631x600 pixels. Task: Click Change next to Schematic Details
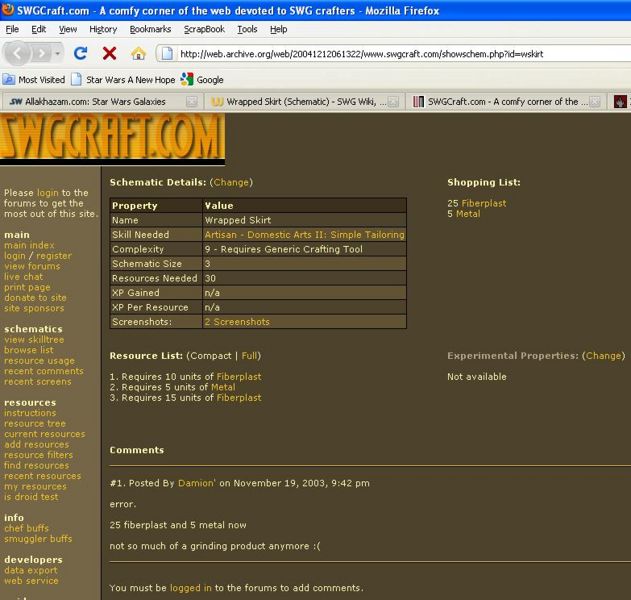(232, 183)
